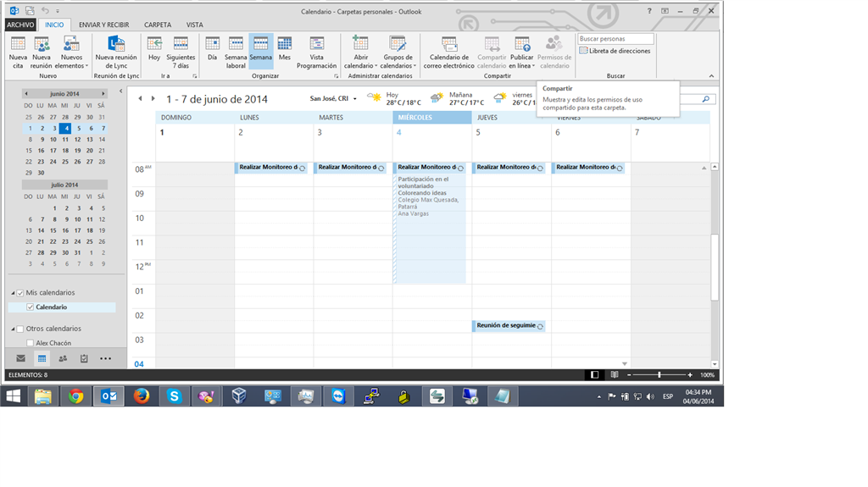The image size is (868, 487).
Task: Open Publicar en línea dropdown
Action: tap(521, 53)
